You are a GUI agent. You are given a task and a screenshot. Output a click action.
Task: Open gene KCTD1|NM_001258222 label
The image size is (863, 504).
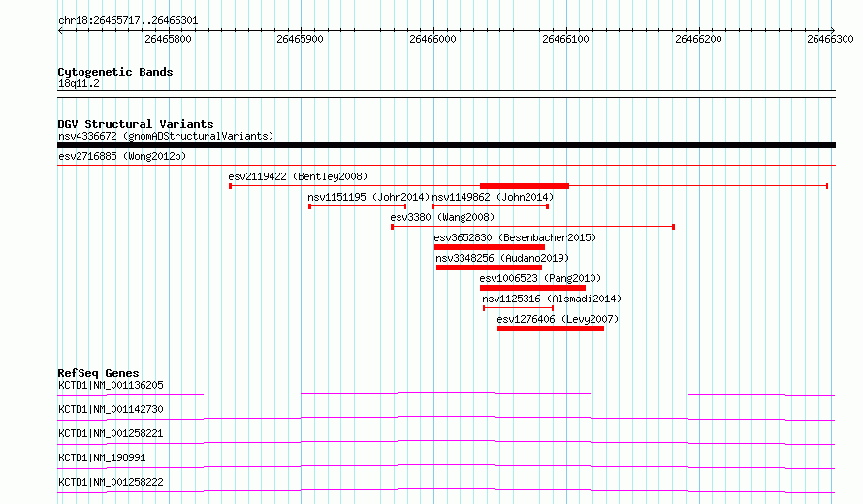click(111, 482)
